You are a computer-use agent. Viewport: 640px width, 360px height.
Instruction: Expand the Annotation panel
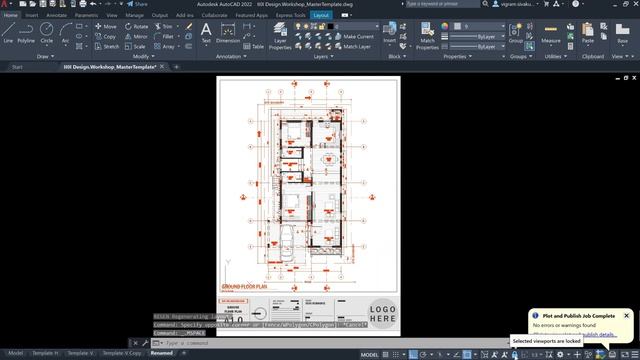coord(231,56)
